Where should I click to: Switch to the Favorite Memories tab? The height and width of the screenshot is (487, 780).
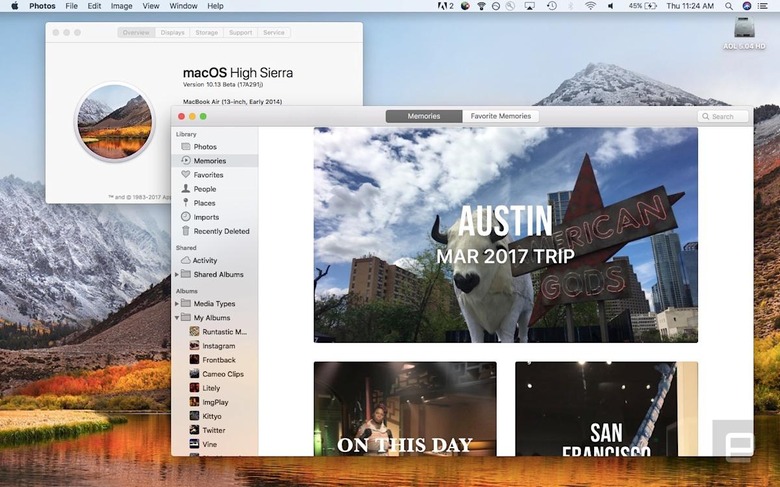point(501,116)
